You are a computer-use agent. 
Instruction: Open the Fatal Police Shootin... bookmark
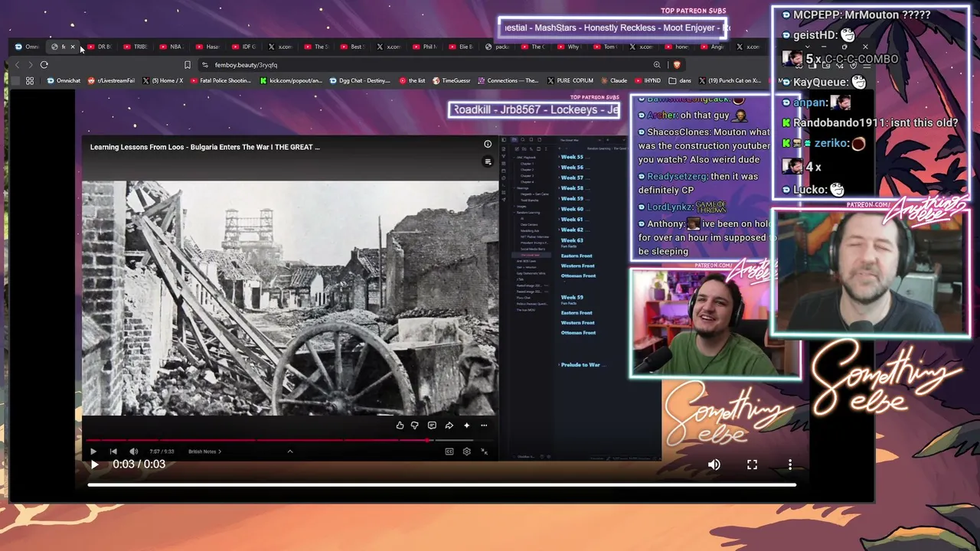point(221,80)
